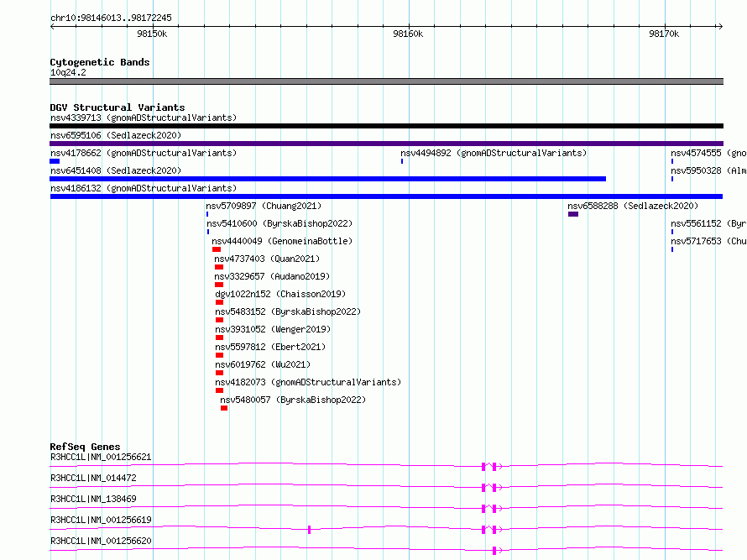
Task: Select the RefSeq Genes track title
Action: tap(85, 447)
